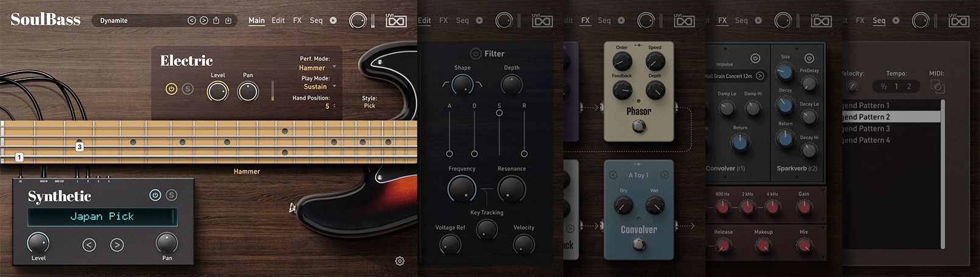Toggle the Synthetic layer power button
This screenshot has height=277, width=980.
pyautogui.click(x=155, y=195)
